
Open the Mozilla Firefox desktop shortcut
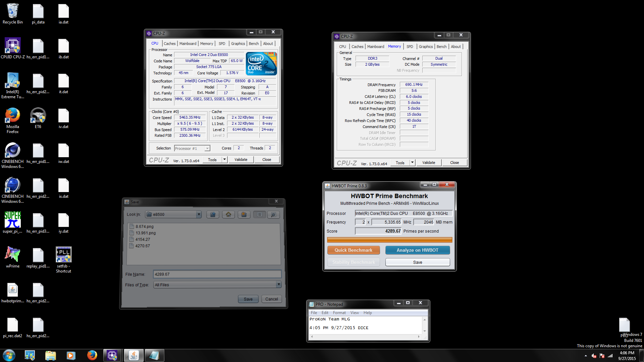pos(13,121)
